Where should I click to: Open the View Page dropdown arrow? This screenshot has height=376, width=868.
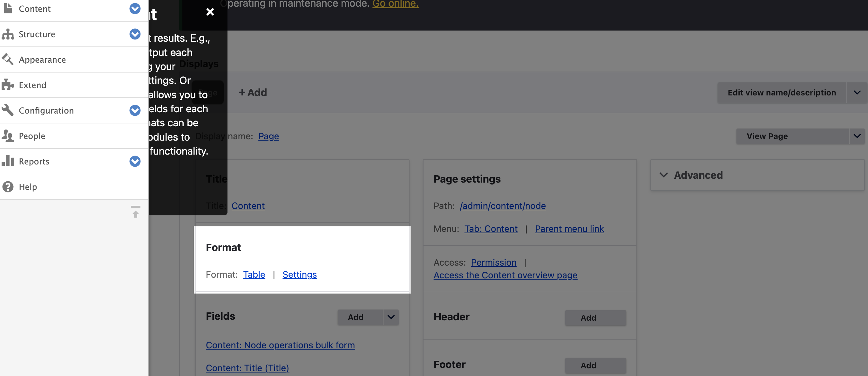(857, 136)
